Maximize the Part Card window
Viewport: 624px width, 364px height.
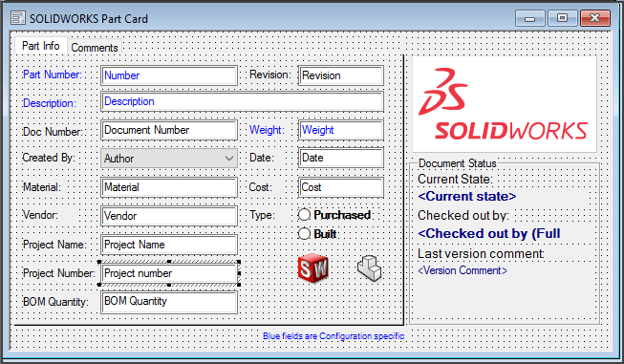562,18
